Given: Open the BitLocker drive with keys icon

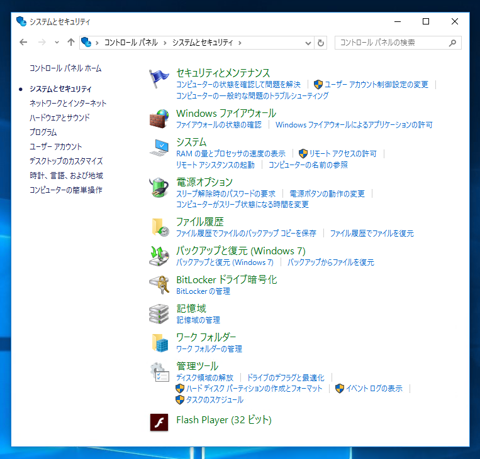Looking at the screenshot, I should click(159, 285).
